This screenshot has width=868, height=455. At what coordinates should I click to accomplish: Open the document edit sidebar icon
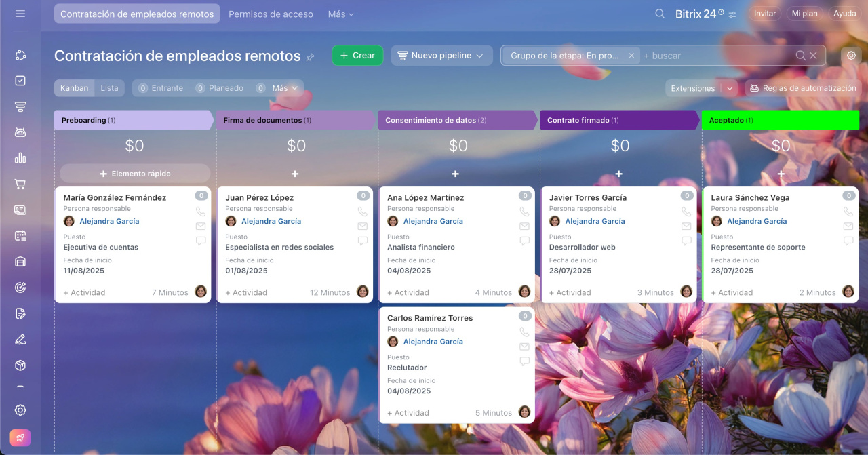tap(20, 313)
